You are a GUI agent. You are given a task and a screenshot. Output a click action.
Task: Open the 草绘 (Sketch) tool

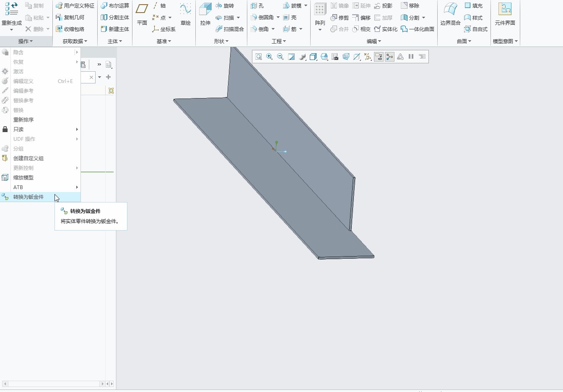click(185, 9)
